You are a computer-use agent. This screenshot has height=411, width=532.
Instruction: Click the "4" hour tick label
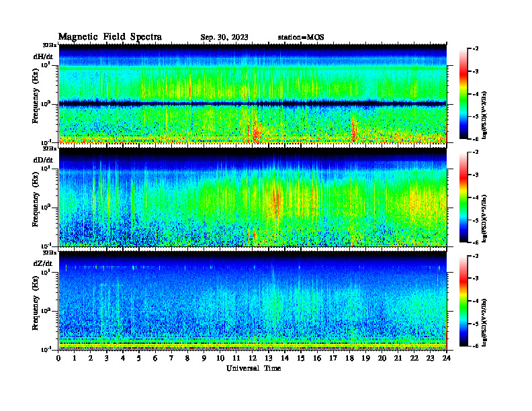tap(123, 359)
